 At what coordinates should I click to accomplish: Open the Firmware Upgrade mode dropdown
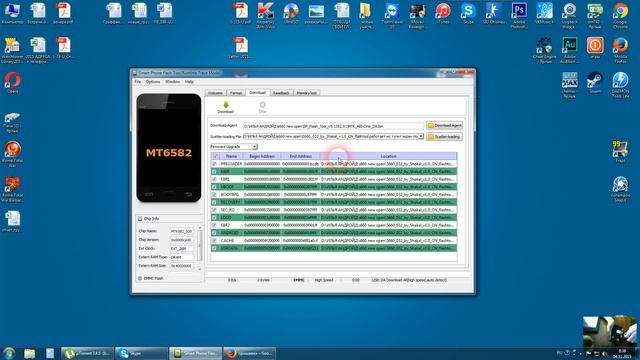pos(234,147)
